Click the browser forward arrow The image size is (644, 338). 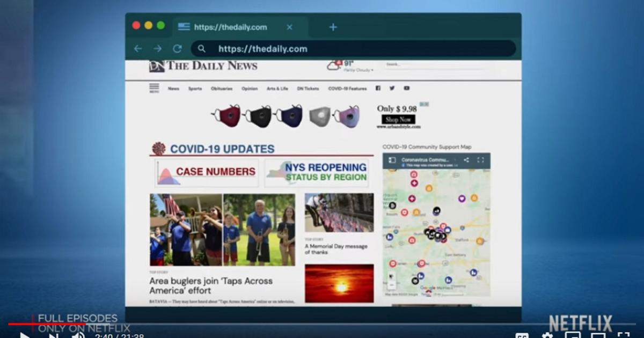(x=157, y=49)
